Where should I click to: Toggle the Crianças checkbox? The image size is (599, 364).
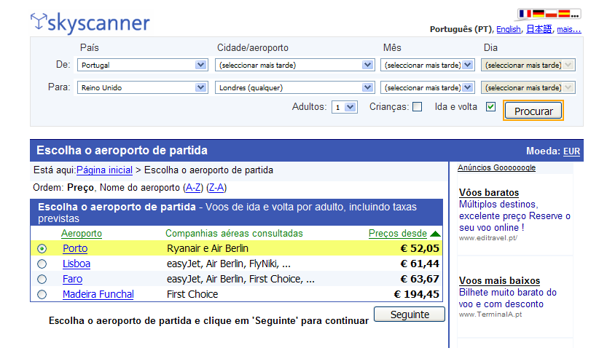click(x=417, y=107)
